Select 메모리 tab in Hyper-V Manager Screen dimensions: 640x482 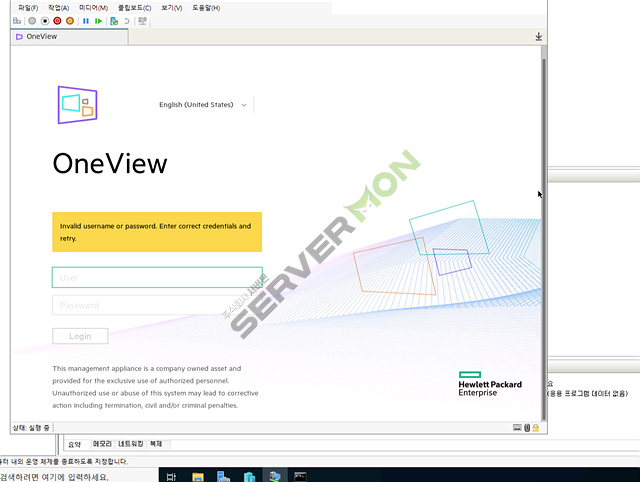[x=102, y=444]
